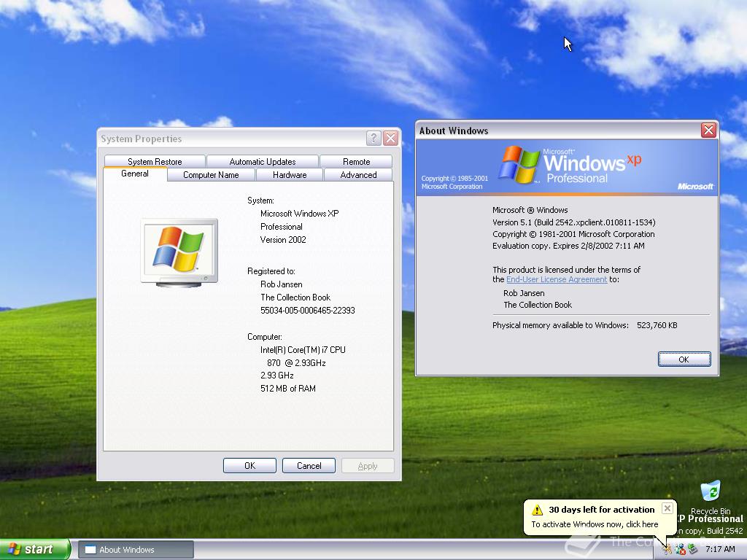Click 'Rob Jansen' in System Properties
Image resolution: width=747 pixels, height=560 pixels.
[x=281, y=284]
